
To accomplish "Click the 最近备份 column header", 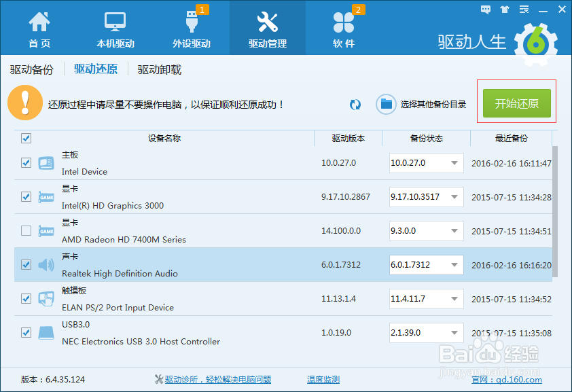I will pyautogui.click(x=511, y=138).
